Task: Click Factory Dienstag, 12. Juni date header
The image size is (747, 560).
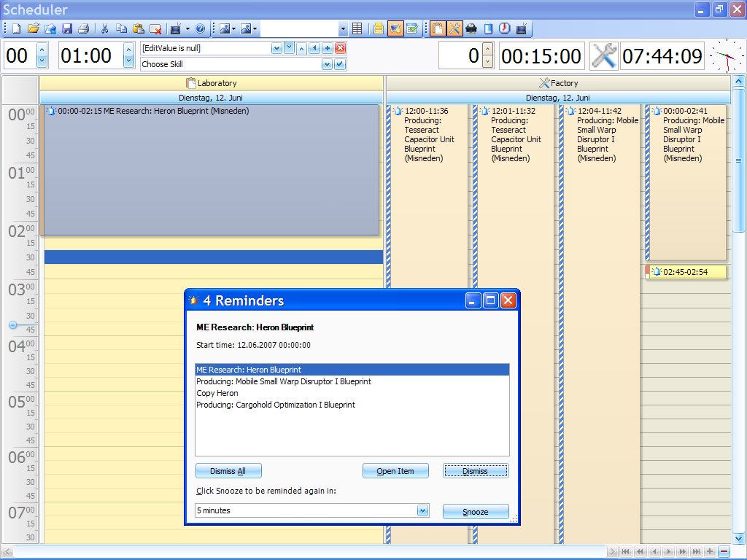Action: pyautogui.click(x=558, y=98)
